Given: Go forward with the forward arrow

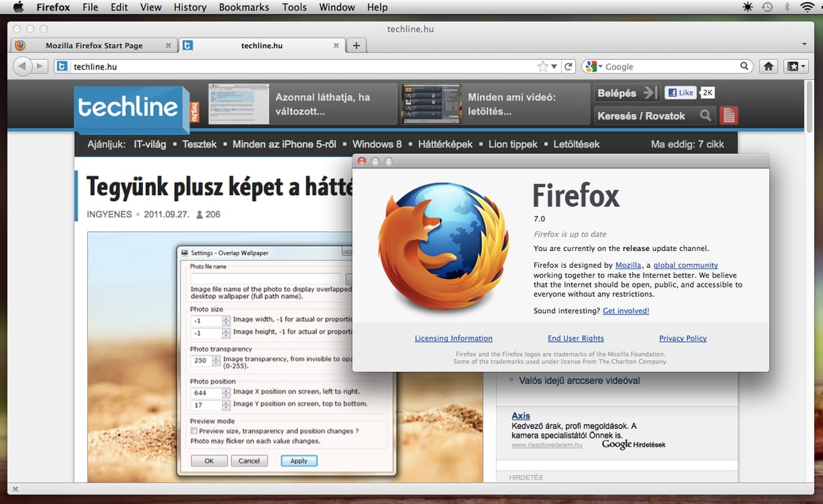Looking at the screenshot, I should tap(40, 66).
